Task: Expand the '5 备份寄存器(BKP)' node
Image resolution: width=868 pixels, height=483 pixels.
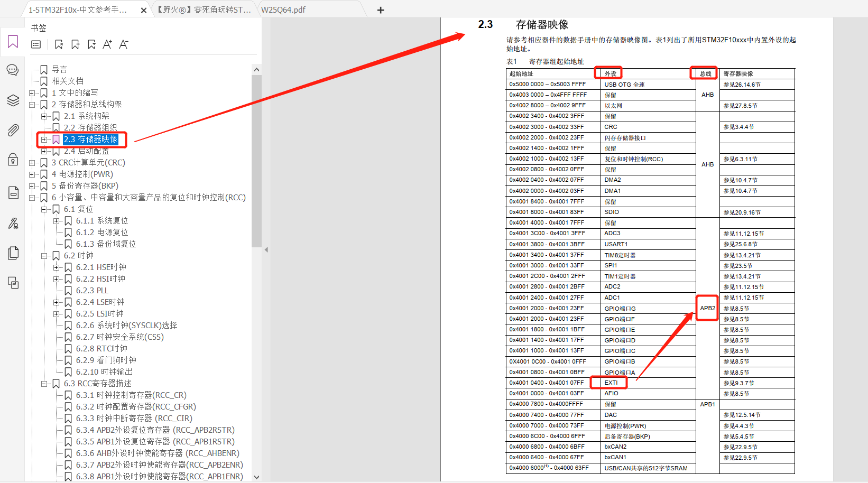Action: click(x=32, y=186)
